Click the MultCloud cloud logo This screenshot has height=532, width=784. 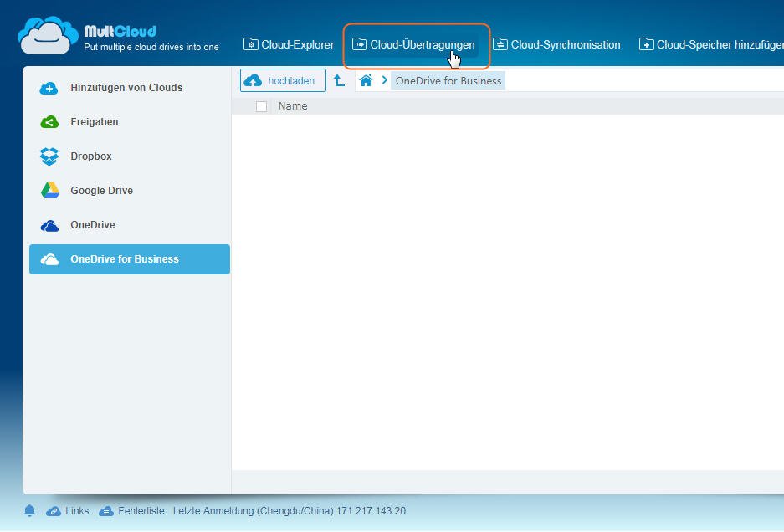pos(48,35)
